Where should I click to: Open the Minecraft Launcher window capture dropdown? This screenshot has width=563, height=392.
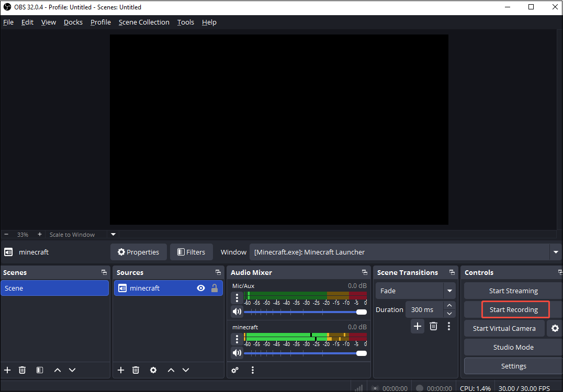pyautogui.click(x=556, y=252)
